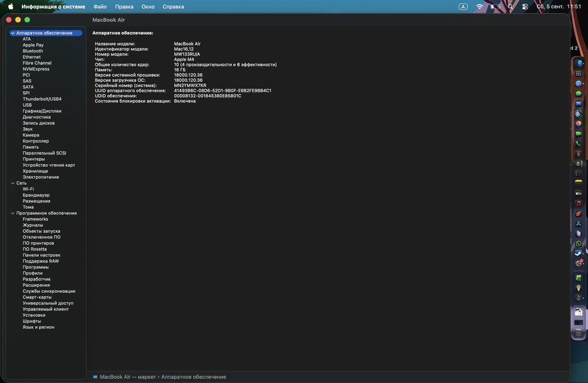The width and height of the screenshot is (588, 383).
Task: Launch Safari from the Dock
Action: click(579, 84)
